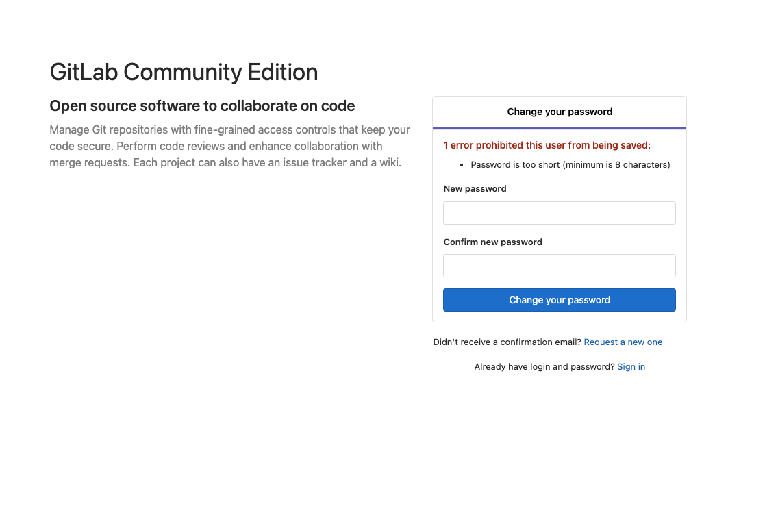Follow the Sign in link
778x532 pixels.
tap(631, 367)
